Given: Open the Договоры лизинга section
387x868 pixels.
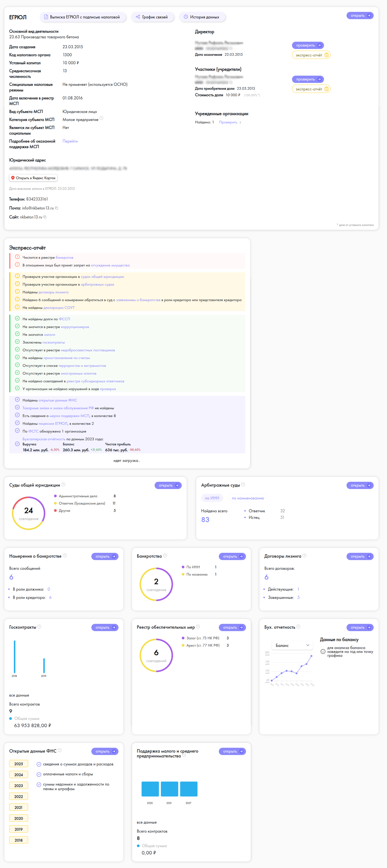Looking at the screenshot, I should [360, 557].
